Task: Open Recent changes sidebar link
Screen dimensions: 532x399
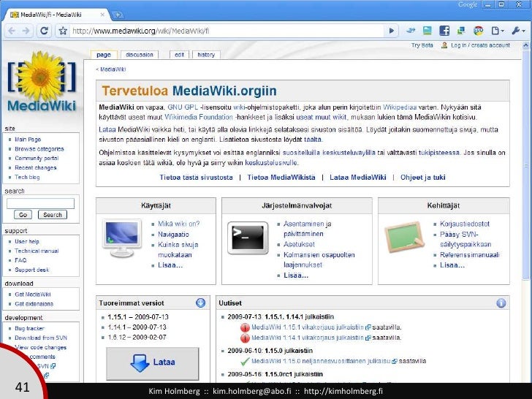Action: click(36, 168)
